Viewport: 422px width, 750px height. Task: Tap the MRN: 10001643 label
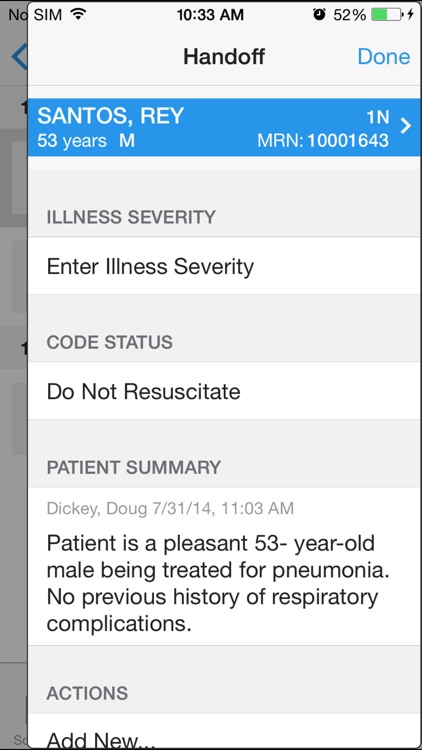click(x=323, y=141)
